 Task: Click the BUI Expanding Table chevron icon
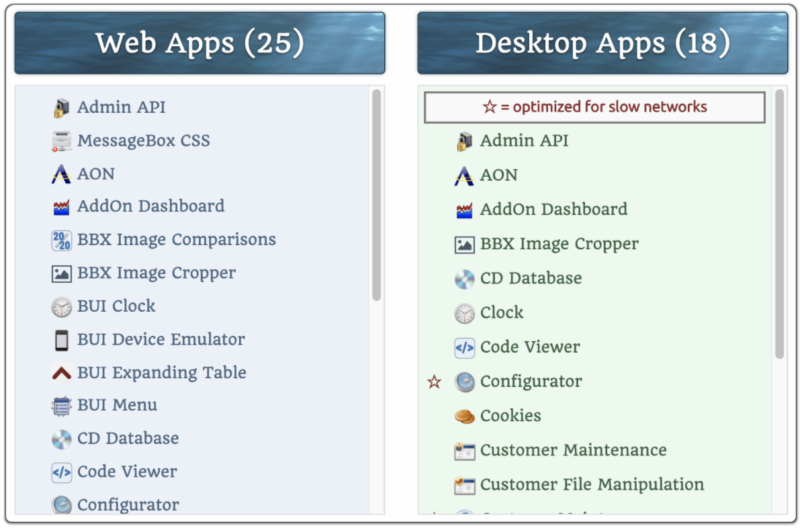pos(62,373)
